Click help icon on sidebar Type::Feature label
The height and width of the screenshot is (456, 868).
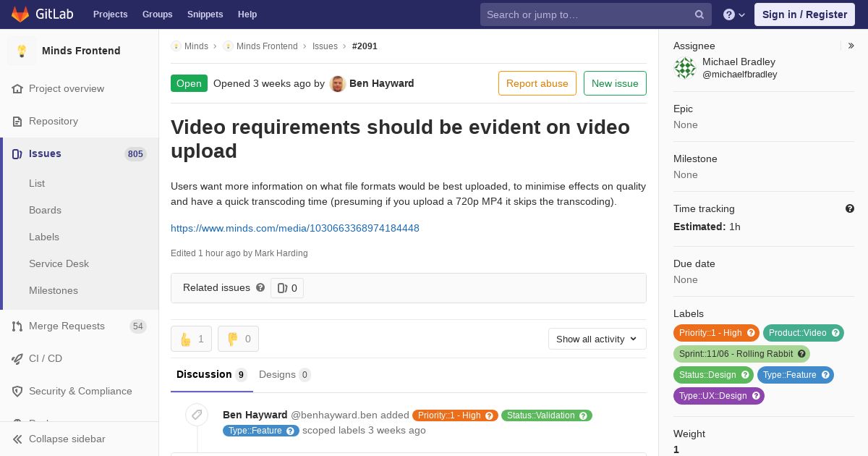tap(825, 375)
